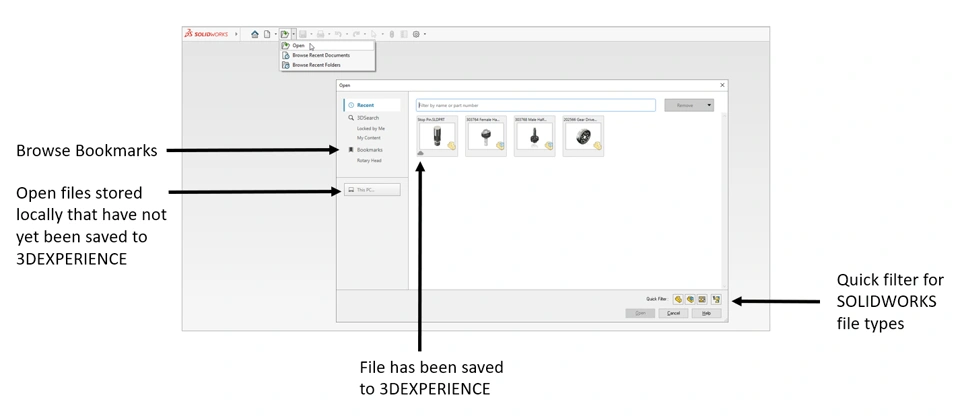Screen dimensions: 960x416
Task: Click the This PC... button
Action: 372,190
